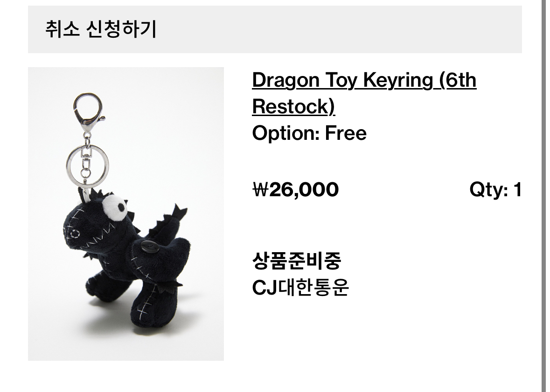Click the lobster clasp atop the keychain
The image size is (550, 392).
[88, 112]
